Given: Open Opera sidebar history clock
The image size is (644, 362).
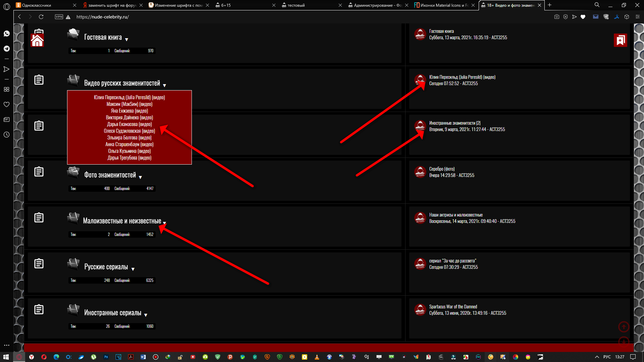Looking at the screenshot, I should pyautogui.click(x=6, y=134).
